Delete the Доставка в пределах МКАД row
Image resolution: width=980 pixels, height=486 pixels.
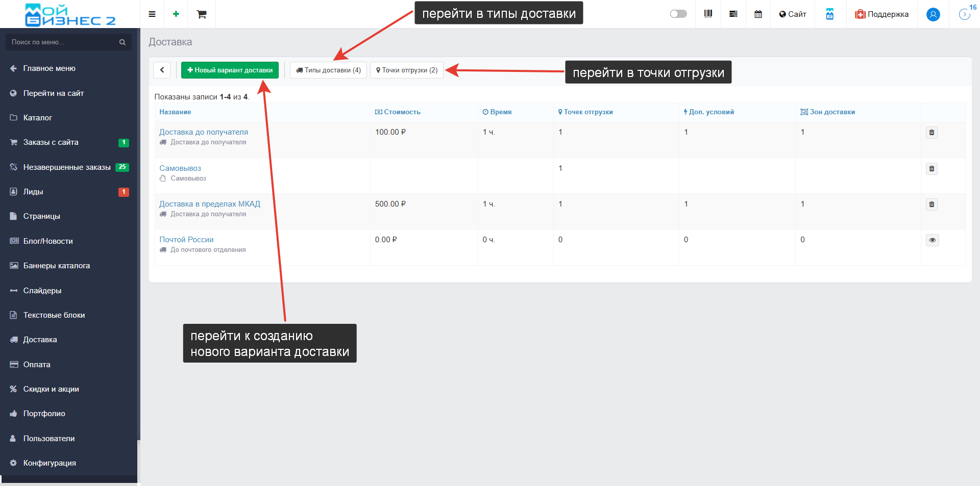point(932,204)
